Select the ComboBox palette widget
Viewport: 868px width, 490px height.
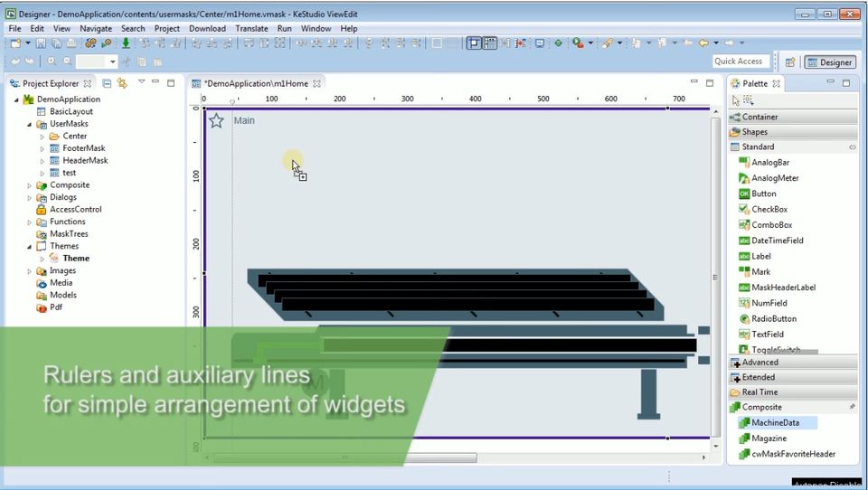(x=765, y=225)
